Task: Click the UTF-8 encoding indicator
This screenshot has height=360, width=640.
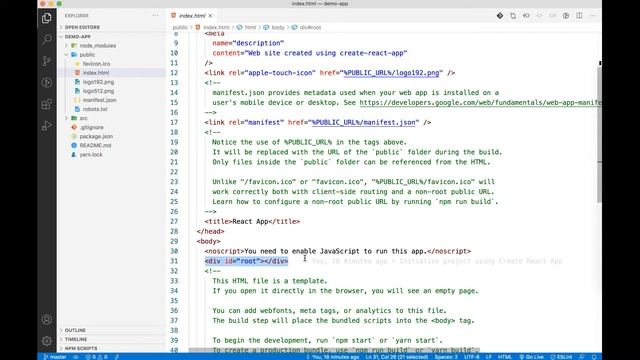Action: tap(471, 357)
